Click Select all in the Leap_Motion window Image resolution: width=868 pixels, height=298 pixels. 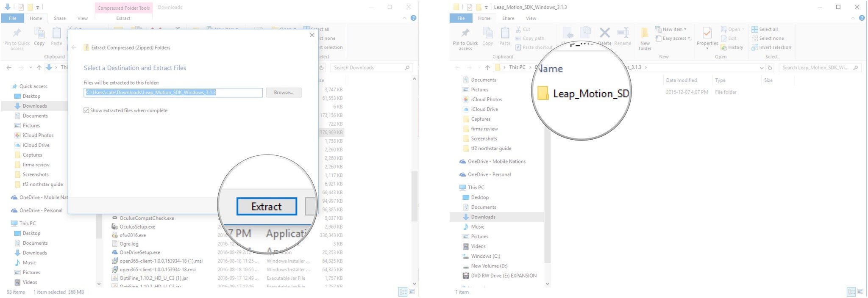[x=765, y=29]
